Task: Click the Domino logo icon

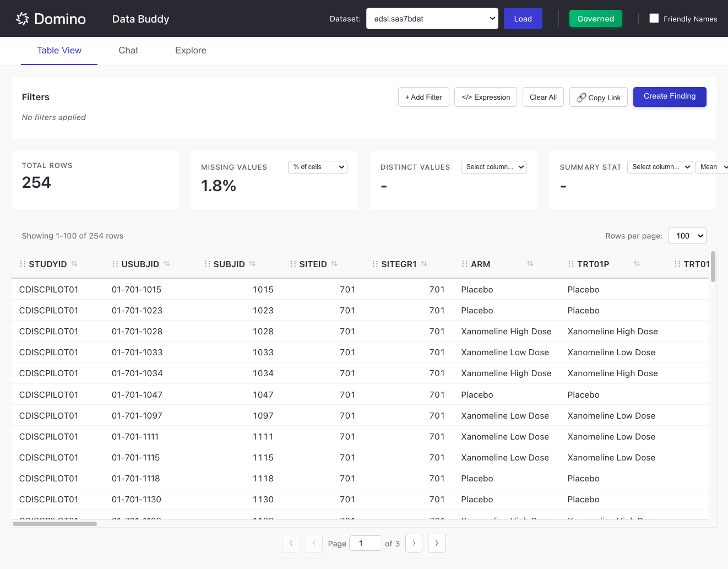Action: 22,18
